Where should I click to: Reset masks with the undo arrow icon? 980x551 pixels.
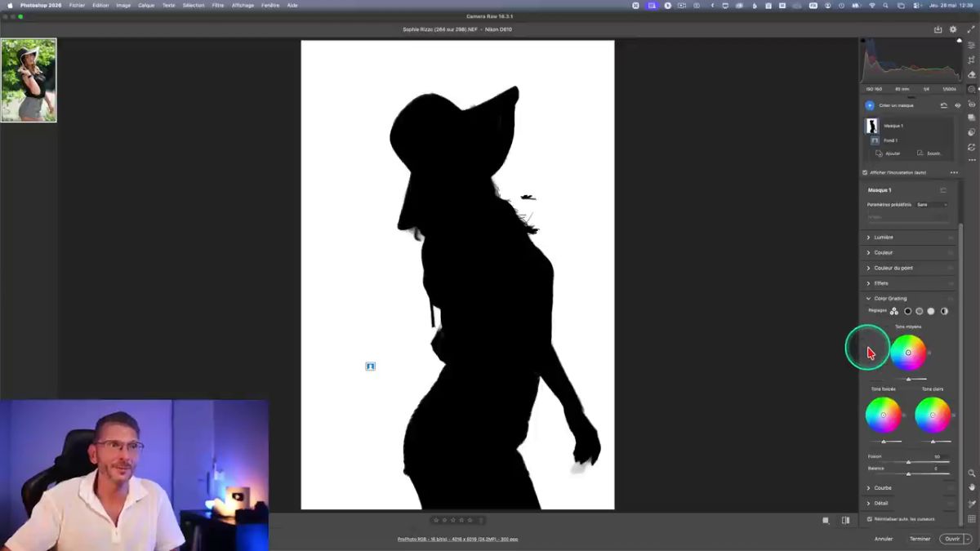tap(944, 105)
